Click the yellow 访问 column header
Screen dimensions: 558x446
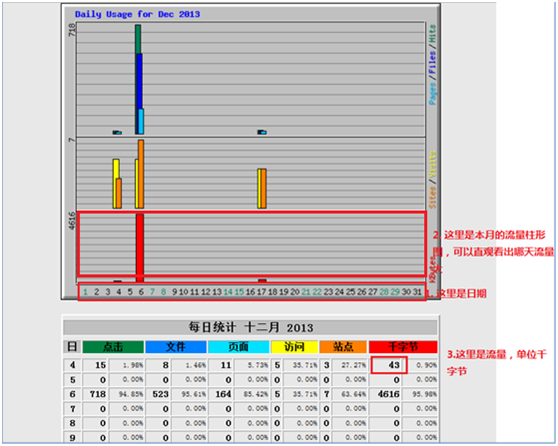pos(294,347)
